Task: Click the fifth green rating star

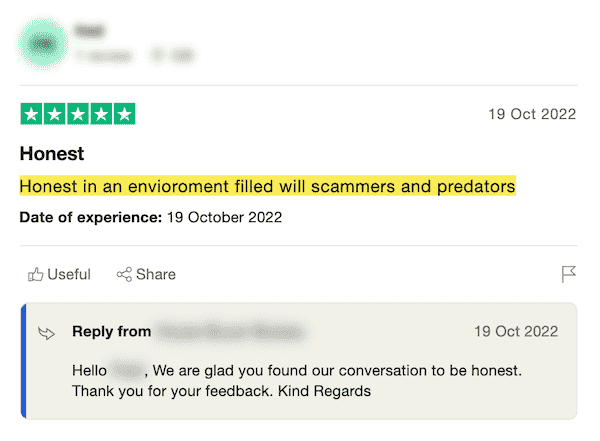Action: (124, 114)
